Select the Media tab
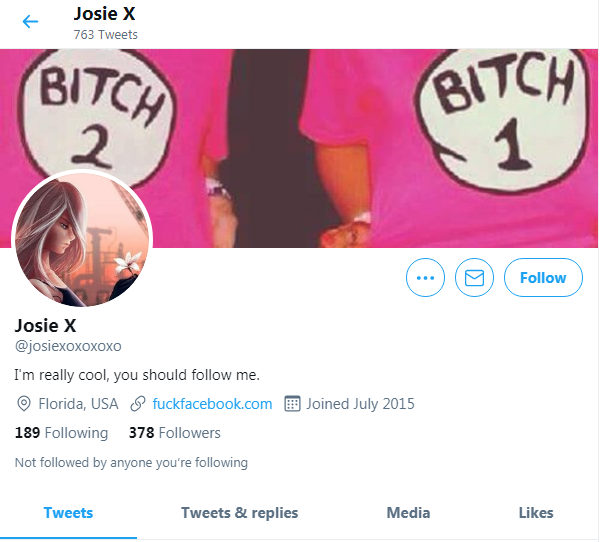 (x=408, y=513)
